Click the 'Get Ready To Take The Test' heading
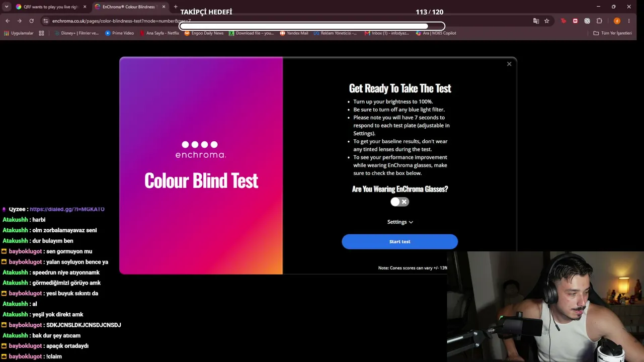This screenshot has height=362, width=644. click(400, 88)
